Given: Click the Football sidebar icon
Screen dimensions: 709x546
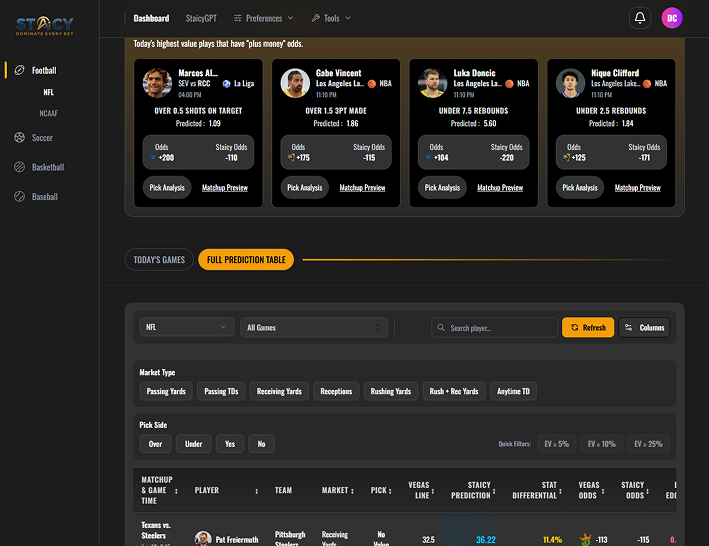Looking at the screenshot, I should coord(19,71).
